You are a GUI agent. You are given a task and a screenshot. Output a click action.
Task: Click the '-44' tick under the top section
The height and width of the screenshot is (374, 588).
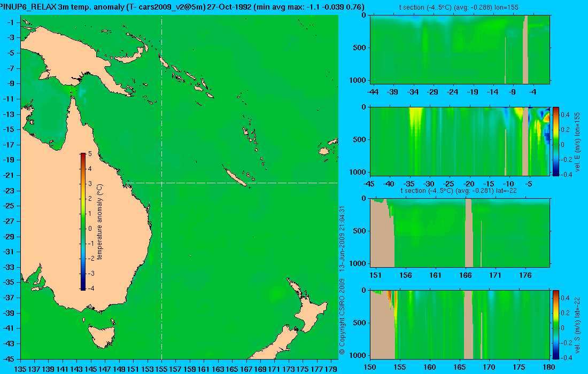click(x=373, y=92)
